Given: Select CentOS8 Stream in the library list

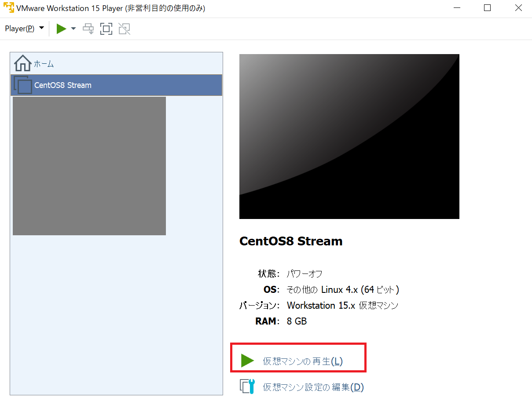Looking at the screenshot, I should pyautogui.click(x=116, y=85).
